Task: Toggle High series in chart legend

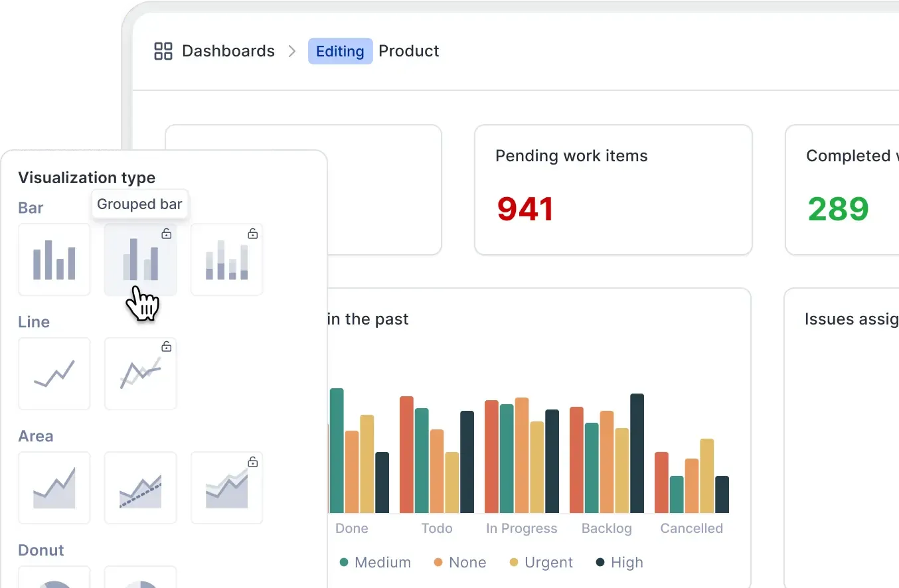Action: pos(619,562)
